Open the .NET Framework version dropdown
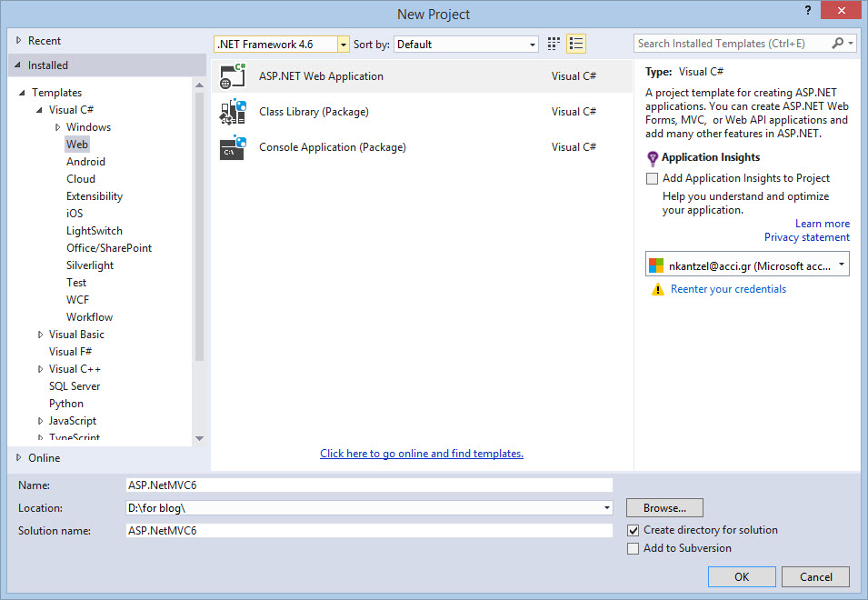The image size is (868, 600). 344,45
